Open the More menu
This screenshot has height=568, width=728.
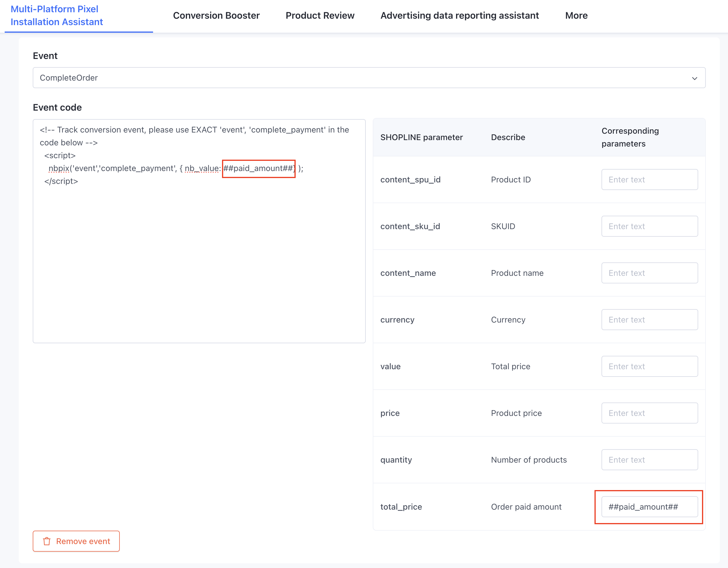click(x=576, y=16)
